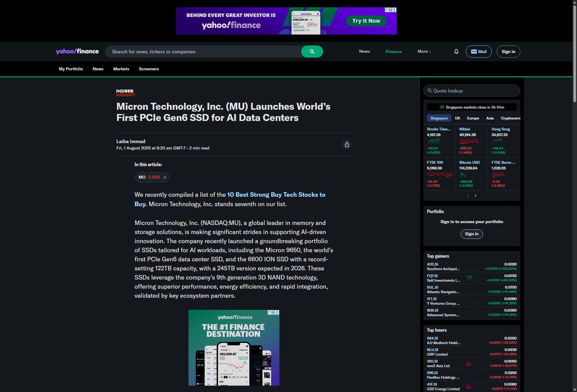Add MU to watchlist with star

click(165, 177)
